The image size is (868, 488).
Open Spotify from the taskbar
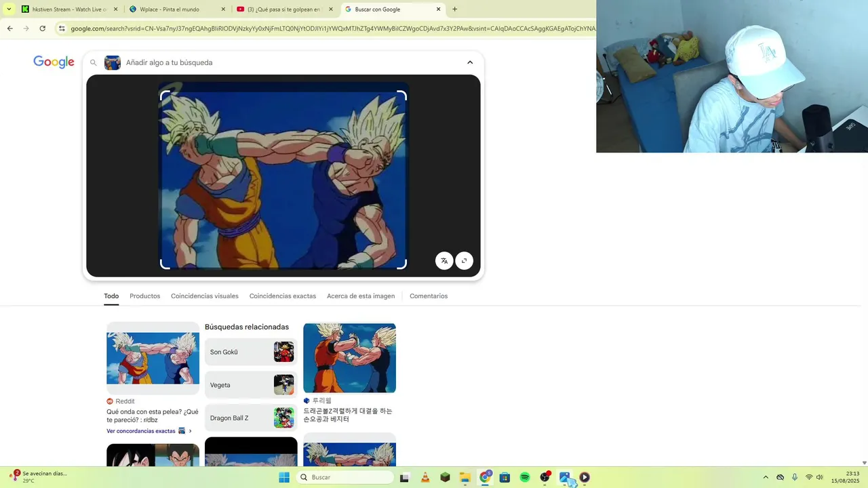(525, 477)
